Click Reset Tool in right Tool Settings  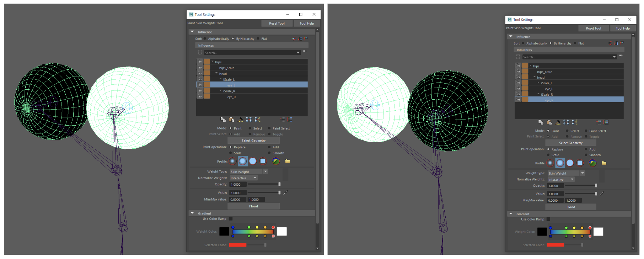coord(593,28)
